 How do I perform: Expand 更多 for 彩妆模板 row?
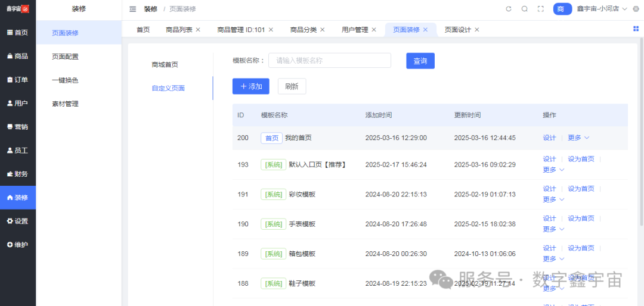(x=553, y=199)
